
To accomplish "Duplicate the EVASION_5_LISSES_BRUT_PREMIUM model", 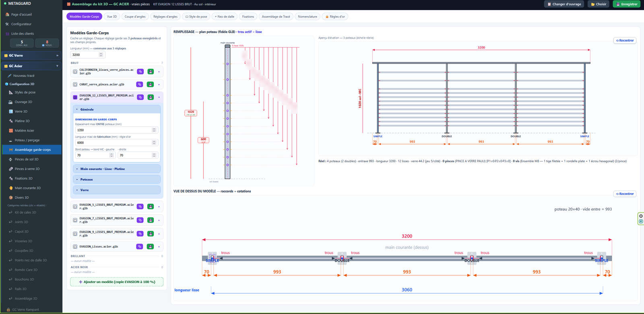I will pos(140,207).
